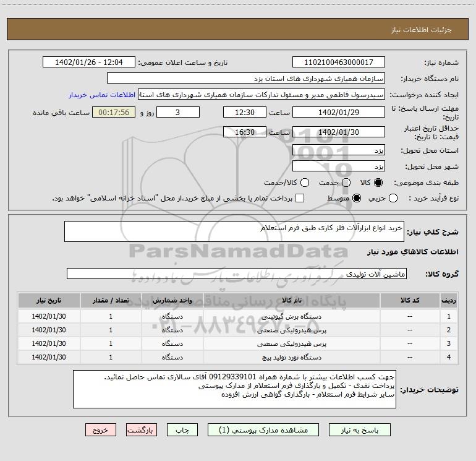The image size is (476, 461).
Task: Click the چاپ print button
Action: click(x=182, y=430)
